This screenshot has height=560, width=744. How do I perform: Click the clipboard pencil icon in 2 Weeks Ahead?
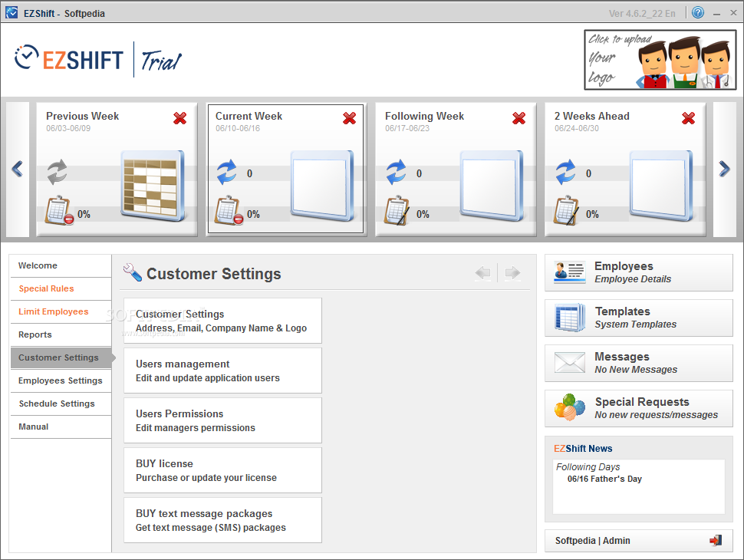coord(566,210)
